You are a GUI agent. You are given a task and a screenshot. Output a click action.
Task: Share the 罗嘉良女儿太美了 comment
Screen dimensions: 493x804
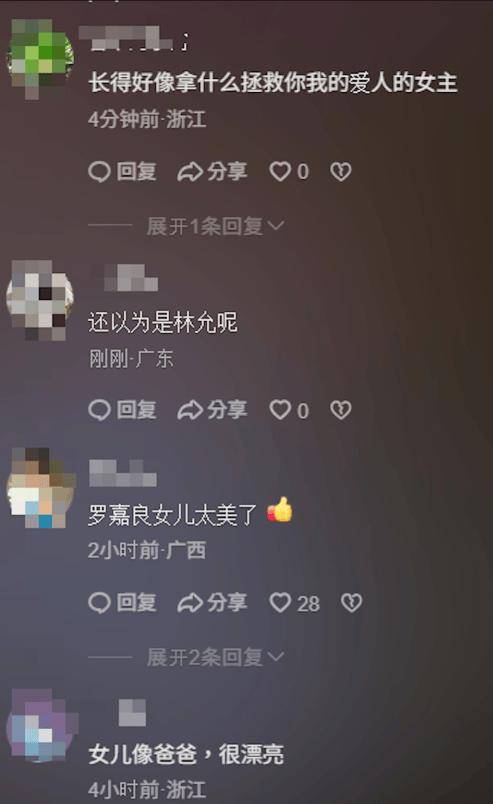coord(212,603)
